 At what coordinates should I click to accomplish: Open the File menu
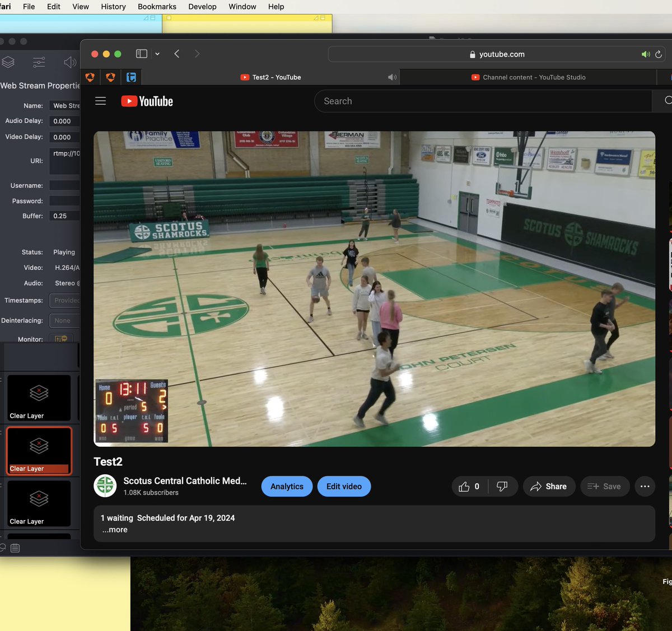click(x=29, y=7)
